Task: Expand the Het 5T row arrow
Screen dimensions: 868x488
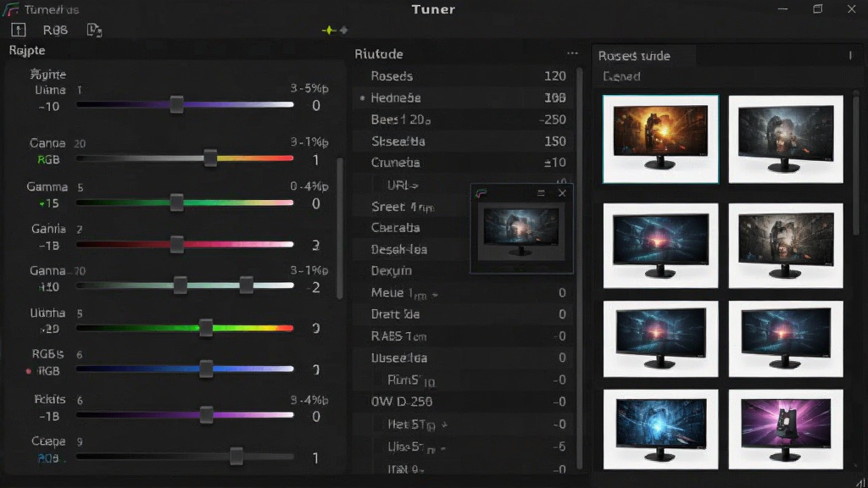Action: pos(444,425)
